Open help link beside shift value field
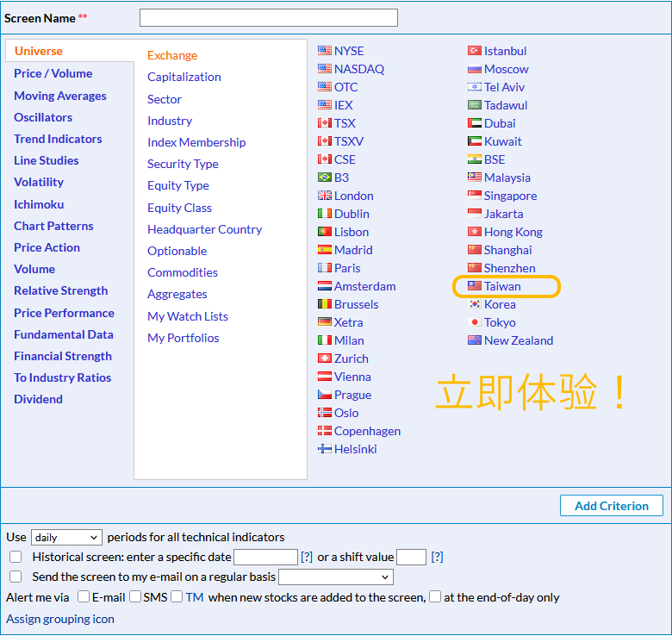 tap(437, 557)
